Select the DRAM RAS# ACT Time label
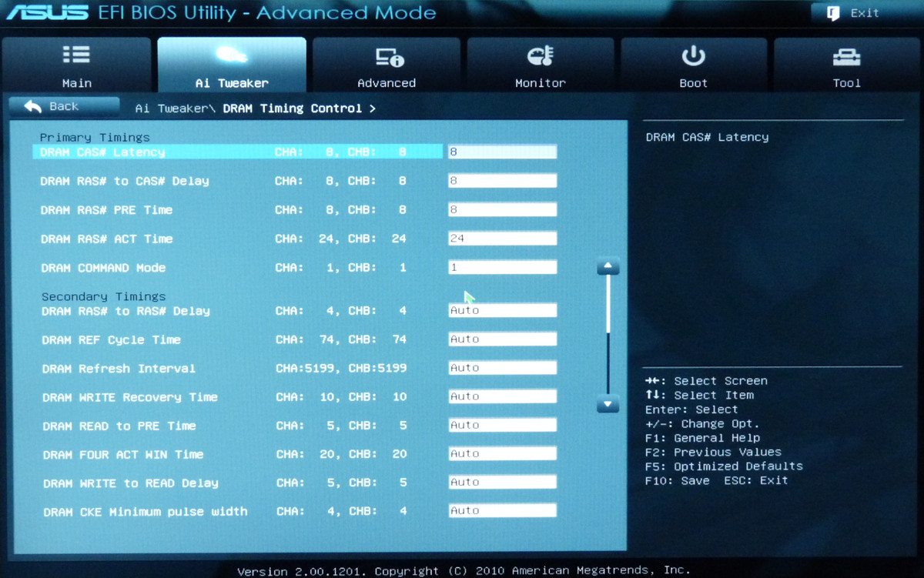This screenshot has width=924, height=578. [x=106, y=239]
